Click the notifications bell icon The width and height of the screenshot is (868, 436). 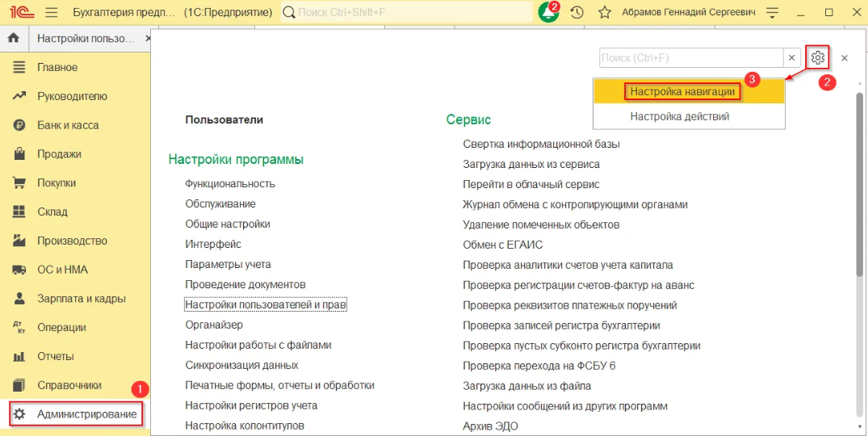click(548, 13)
